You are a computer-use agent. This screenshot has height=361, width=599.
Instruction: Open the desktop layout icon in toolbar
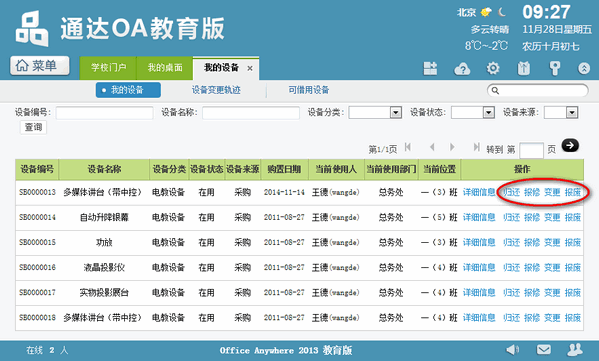(x=430, y=68)
